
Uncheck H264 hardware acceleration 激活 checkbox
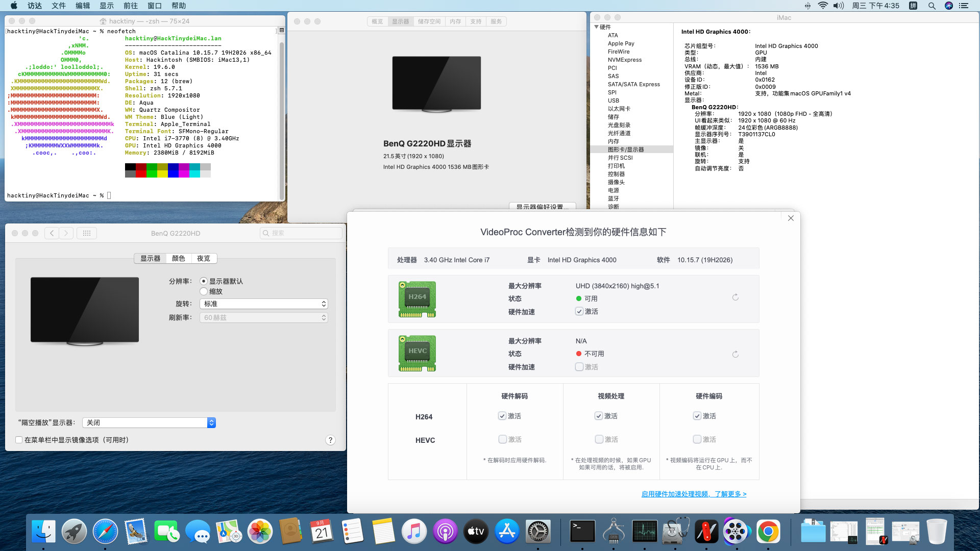579,312
